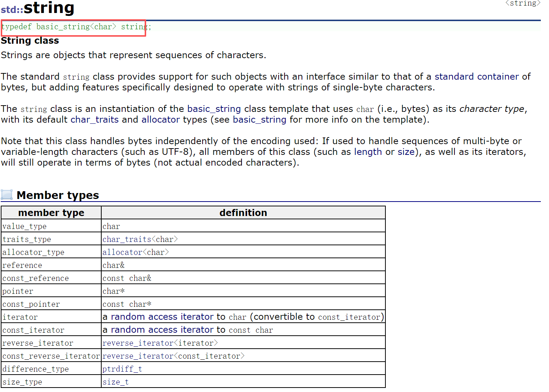Open allocator<char> link in table
The height and width of the screenshot is (392, 549).
tap(136, 252)
